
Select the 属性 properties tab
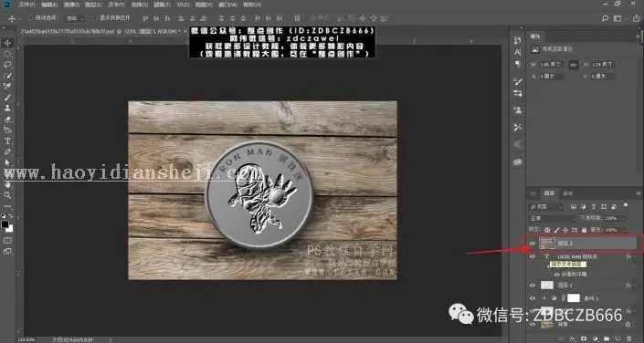click(535, 36)
